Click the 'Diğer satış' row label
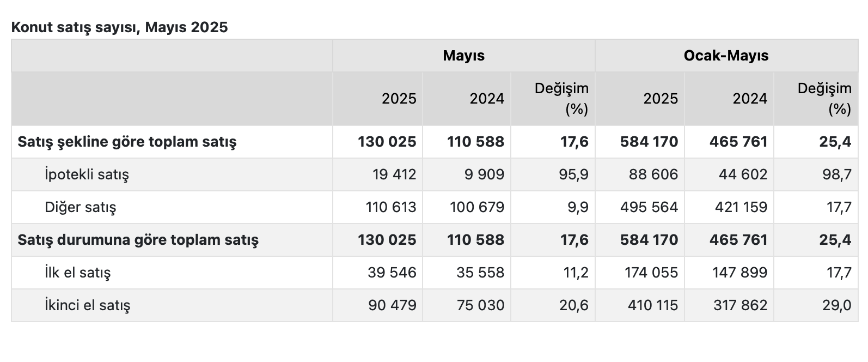 click(x=81, y=207)
